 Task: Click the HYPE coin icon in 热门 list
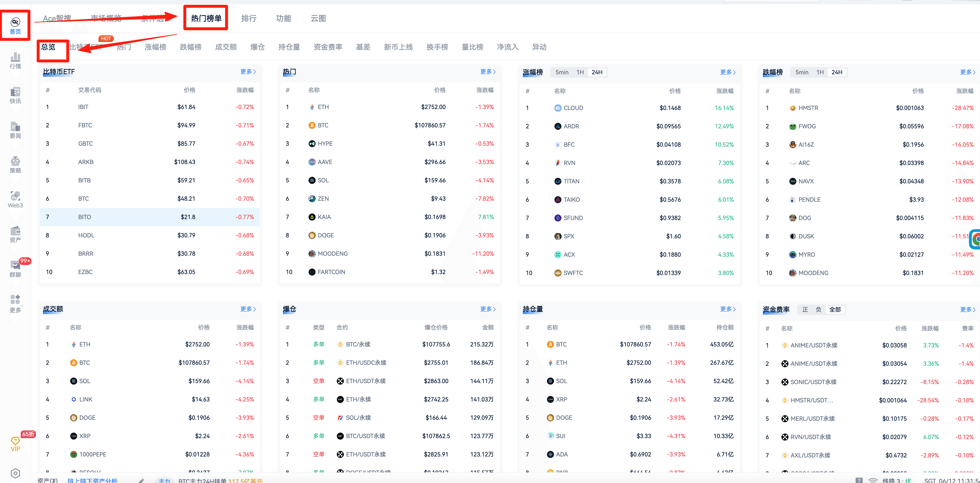point(312,143)
